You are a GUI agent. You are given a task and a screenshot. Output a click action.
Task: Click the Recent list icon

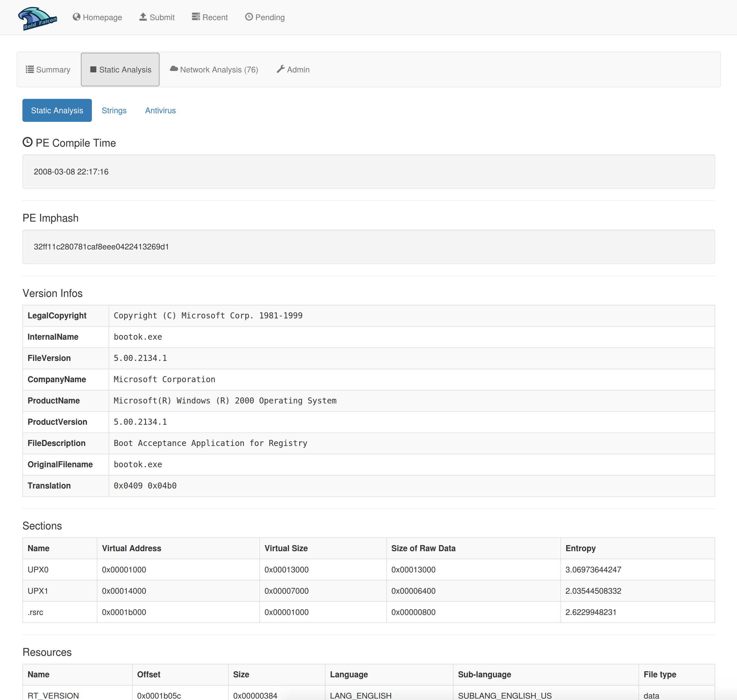pos(195,17)
